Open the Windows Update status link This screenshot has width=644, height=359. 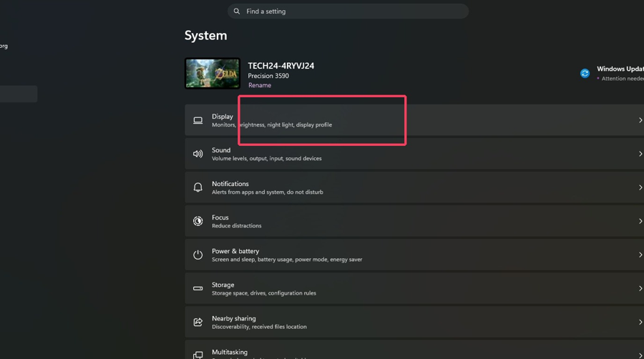click(620, 69)
